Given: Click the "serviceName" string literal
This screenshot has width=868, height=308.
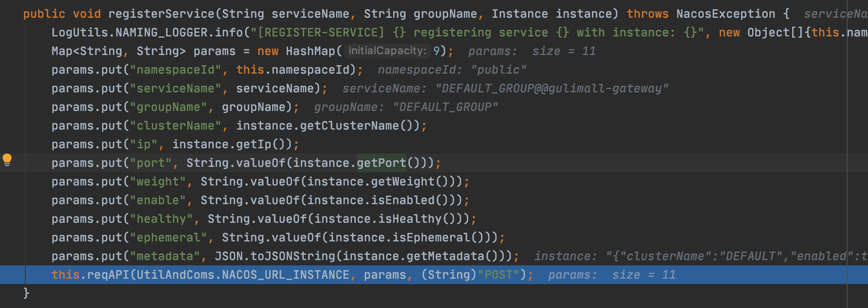Looking at the screenshot, I should [176, 88].
